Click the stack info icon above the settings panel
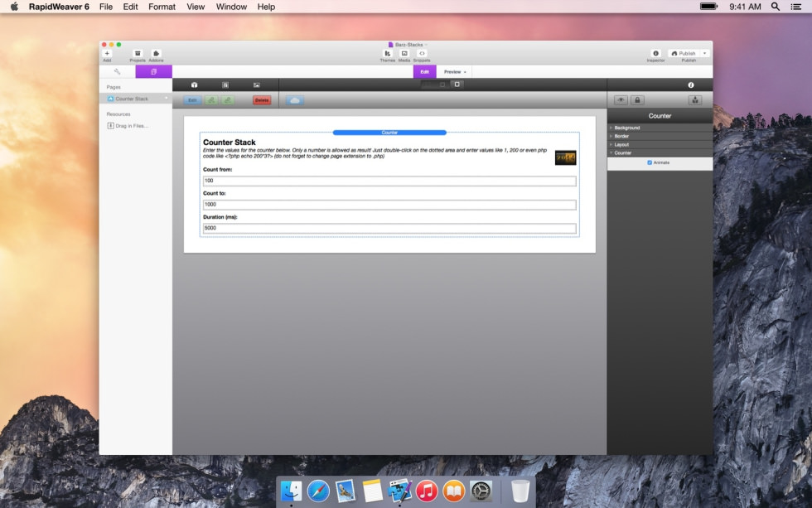This screenshot has height=508, width=812. point(691,85)
